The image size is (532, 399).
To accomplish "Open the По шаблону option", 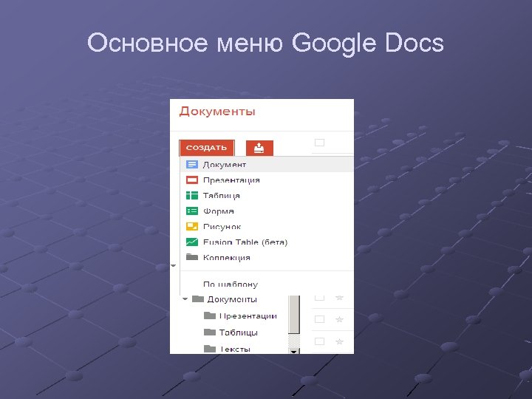I will [231, 284].
